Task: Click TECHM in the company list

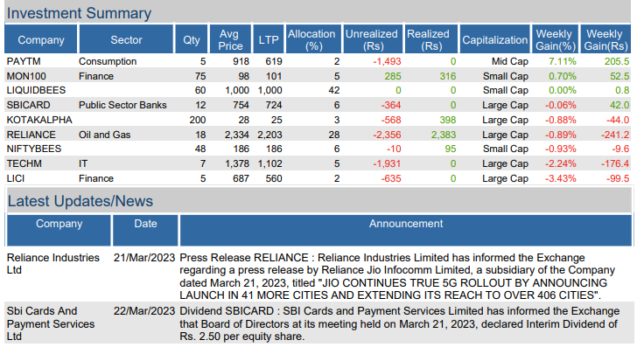Action: tap(24, 163)
